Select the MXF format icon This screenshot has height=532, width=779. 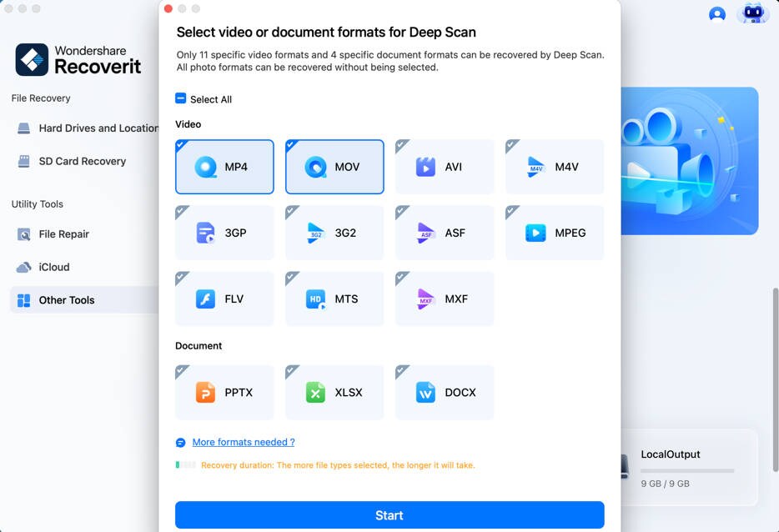[x=444, y=299]
